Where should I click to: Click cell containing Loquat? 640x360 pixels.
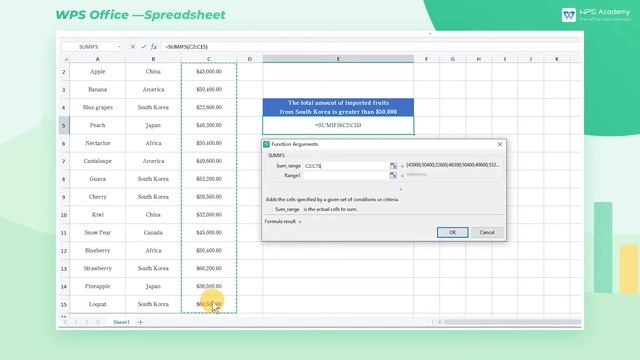tap(98, 304)
